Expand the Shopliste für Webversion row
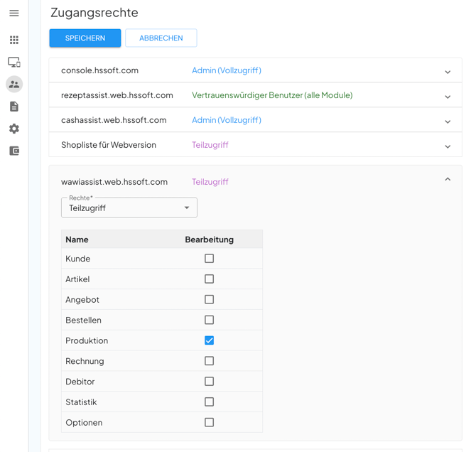Image resolution: width=476 pixels, height=452 pixels. tap(448, 146)
